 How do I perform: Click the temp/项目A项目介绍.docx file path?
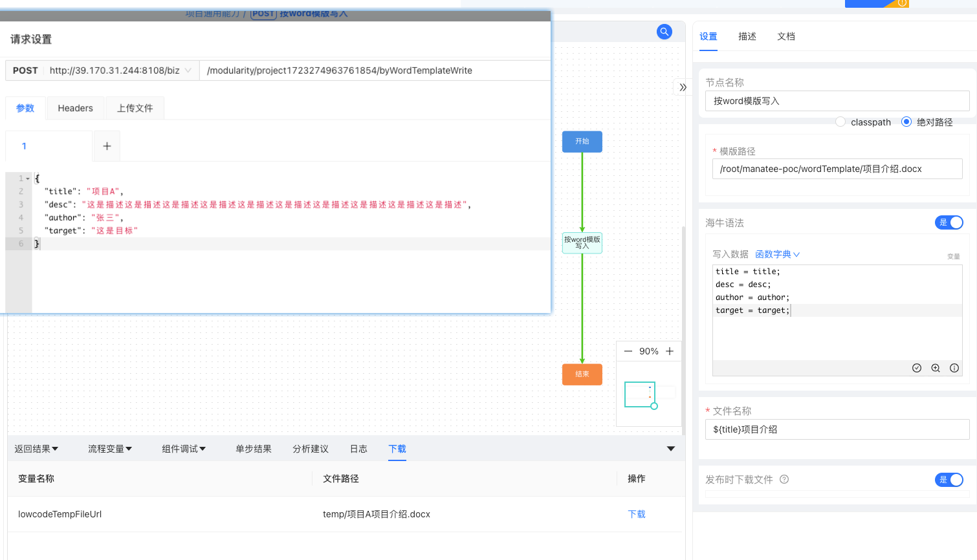(x=377, y=514)
